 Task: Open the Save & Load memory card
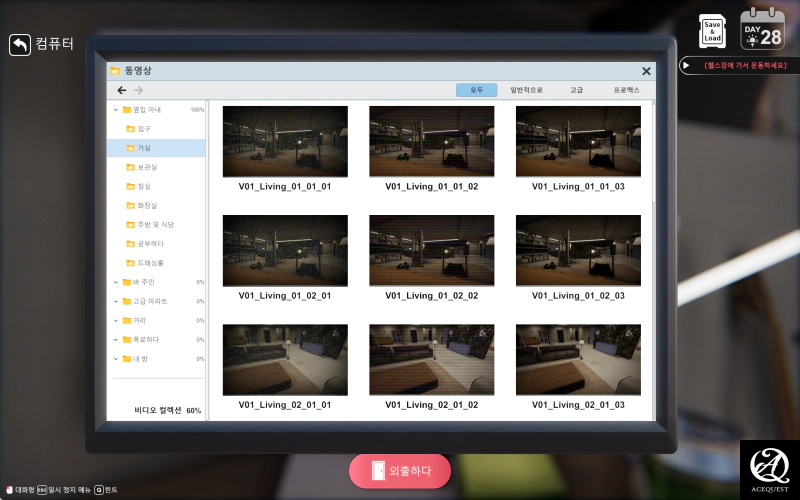tap(712, 30)
